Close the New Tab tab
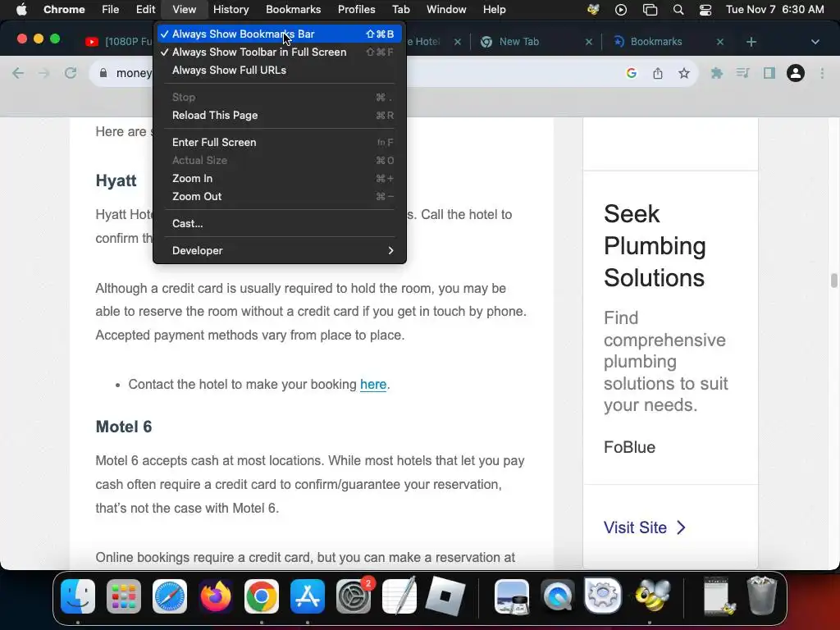840x630 pixels. 589,42
